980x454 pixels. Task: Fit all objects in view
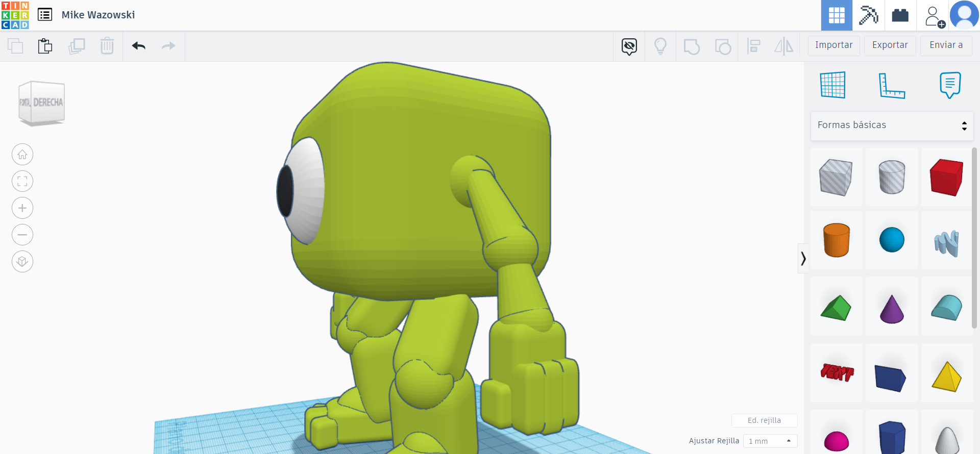pyautogui.click(x=22, y=181)
